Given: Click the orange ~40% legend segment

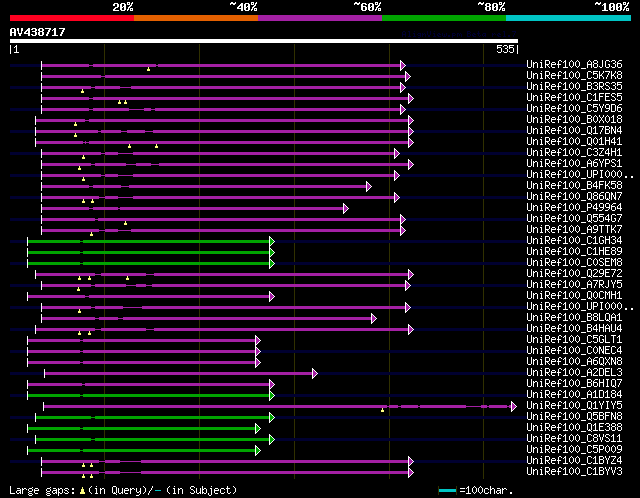Looking at the screenshot, I should click(196, 18).
